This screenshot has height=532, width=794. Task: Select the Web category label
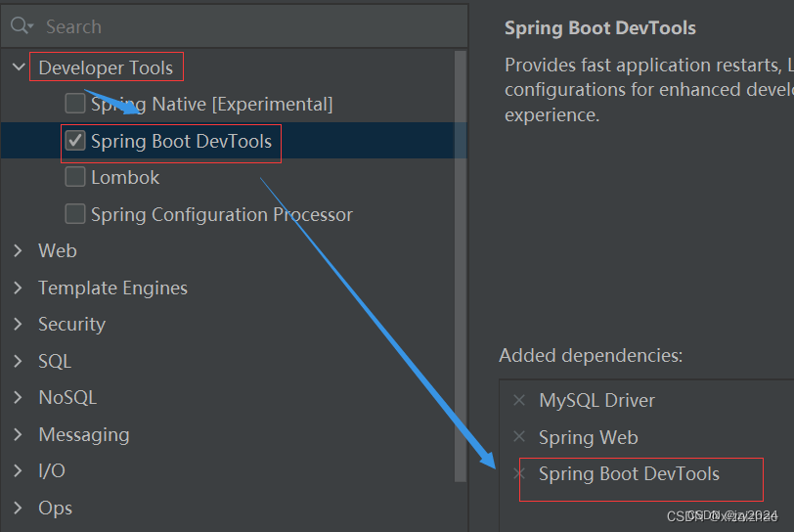click(x=58, y=250)
